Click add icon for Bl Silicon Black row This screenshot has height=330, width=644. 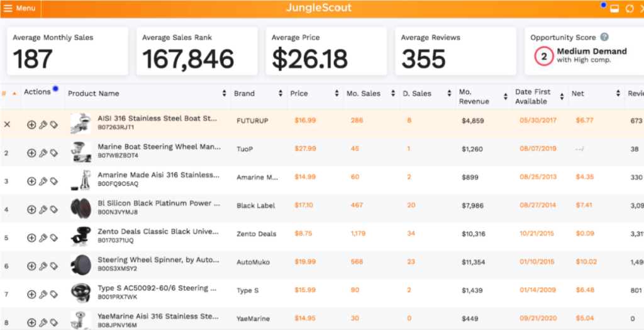point(31,210)
